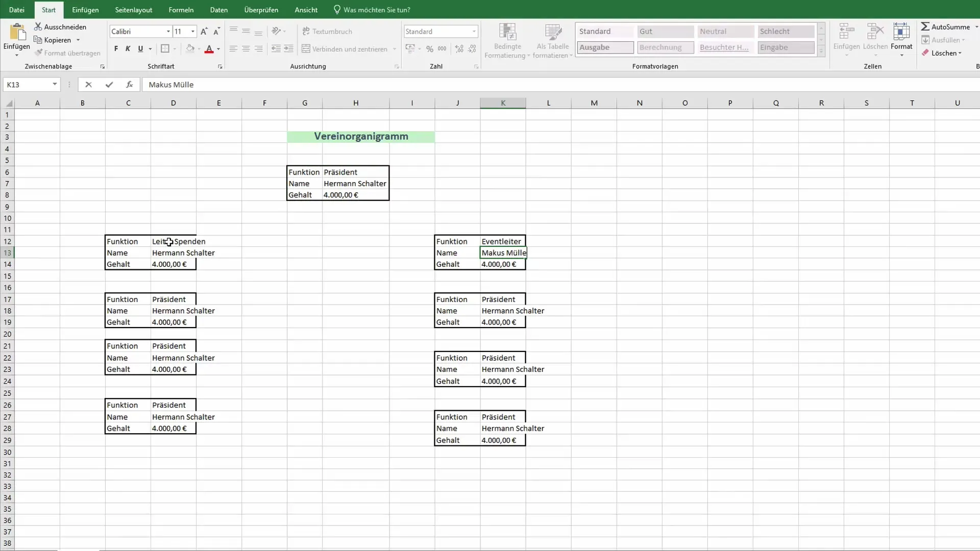Toggle bold formatting (F)
This screenshot has height=551, width=980.
pos(116,49)
